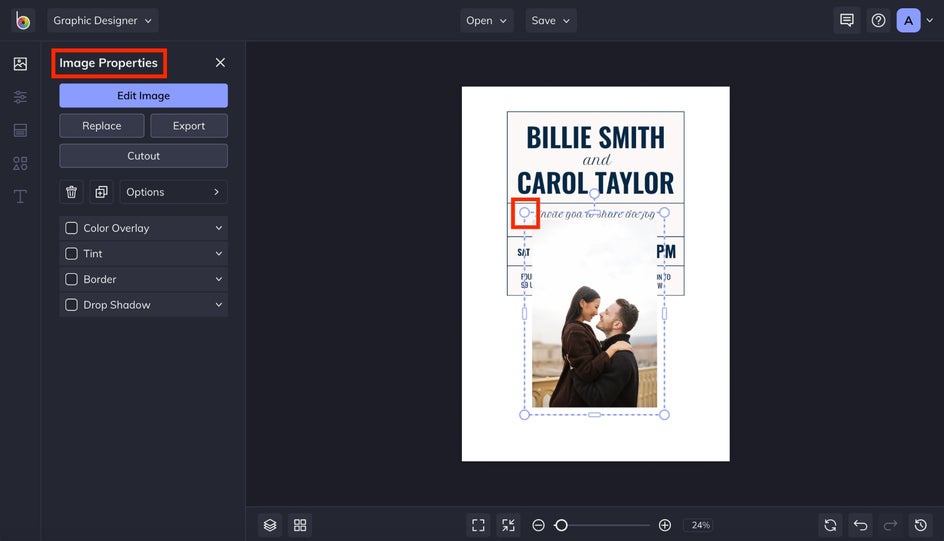Click the Cutout button
The width and height of the screenshot is (944, 541).
143,156
